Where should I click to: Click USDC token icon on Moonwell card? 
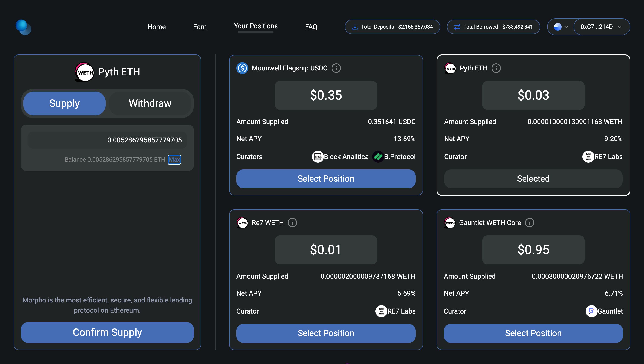(242, 68)
